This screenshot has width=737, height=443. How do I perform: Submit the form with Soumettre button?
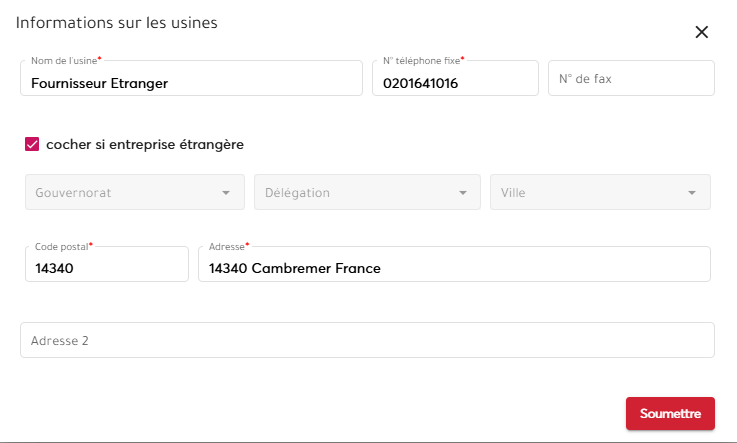tap(670, 413)
